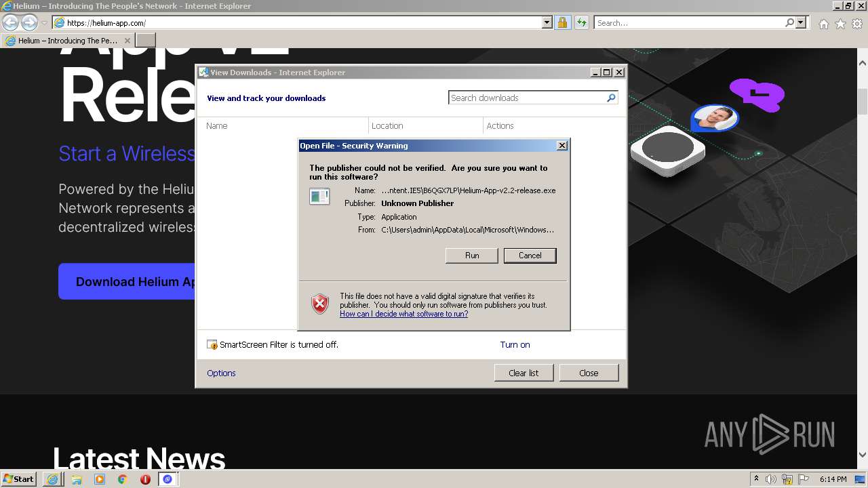Viewport: 868px width, 488px height.
Task: Open the Windows Start button
Action: tap(19, 479)
